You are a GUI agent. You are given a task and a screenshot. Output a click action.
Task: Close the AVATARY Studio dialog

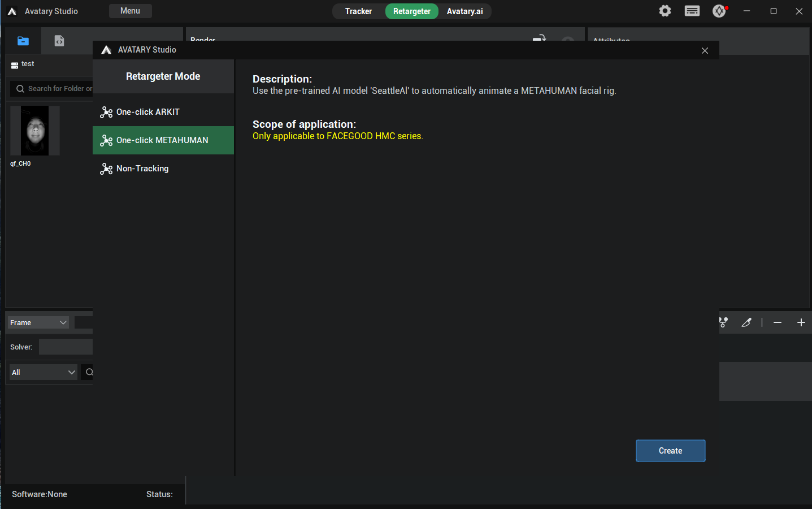tap(705, 50)
